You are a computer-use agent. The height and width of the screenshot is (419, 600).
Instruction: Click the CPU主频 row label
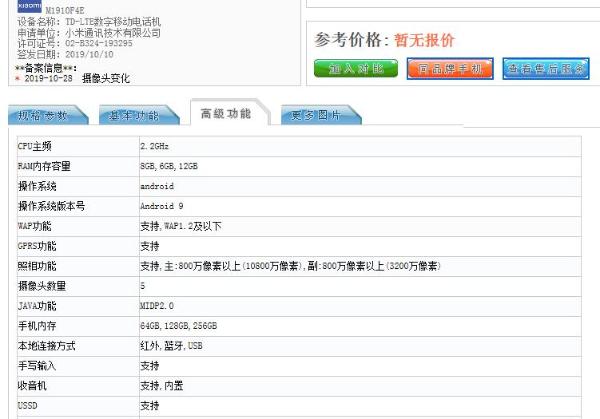coord(34,146)
